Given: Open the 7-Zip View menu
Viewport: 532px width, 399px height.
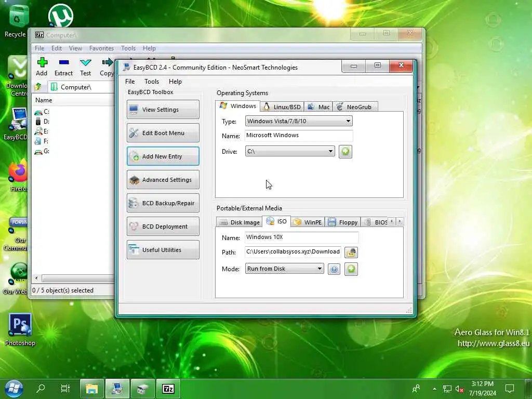Looking at the screenshot, I should [76, 48].
